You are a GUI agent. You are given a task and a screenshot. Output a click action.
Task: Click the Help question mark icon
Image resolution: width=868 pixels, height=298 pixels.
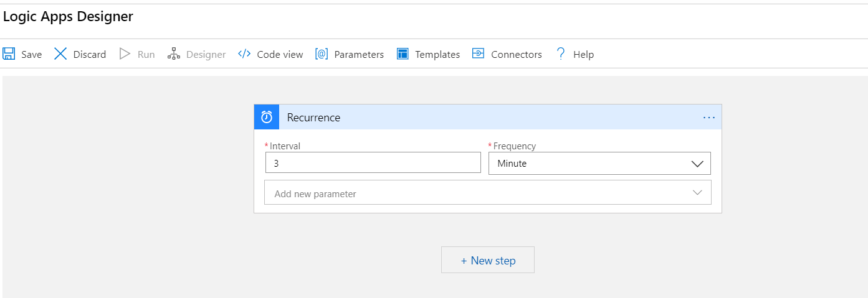561,54
